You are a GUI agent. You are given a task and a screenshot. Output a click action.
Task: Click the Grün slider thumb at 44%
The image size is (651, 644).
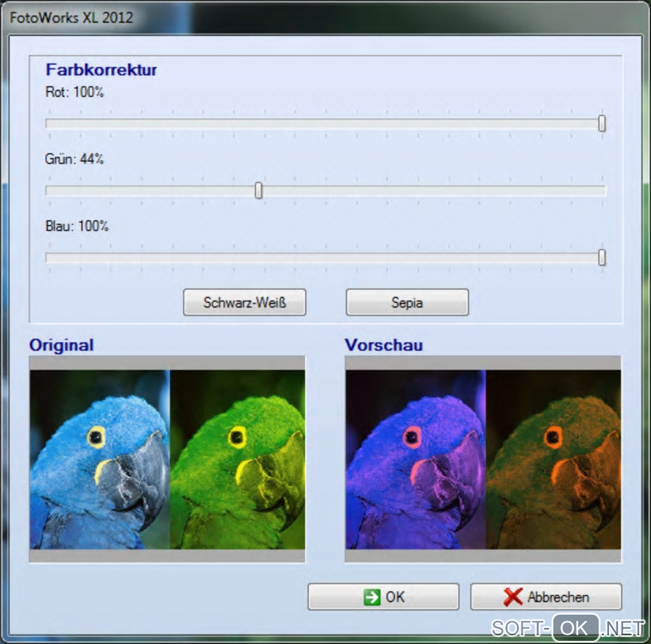tap(258, 191)
